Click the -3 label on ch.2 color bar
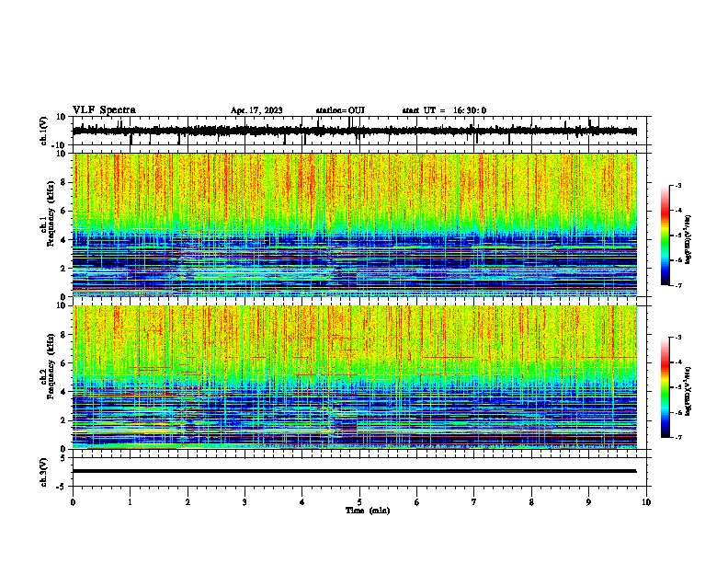The width and height of the screenshot is (728, 563). coord(678,338)
